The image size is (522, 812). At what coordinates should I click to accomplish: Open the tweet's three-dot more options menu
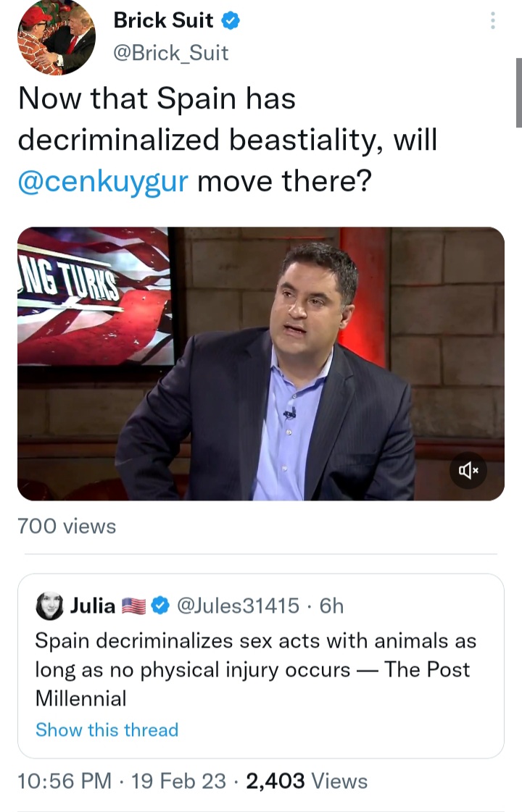[x=493, y=20]
